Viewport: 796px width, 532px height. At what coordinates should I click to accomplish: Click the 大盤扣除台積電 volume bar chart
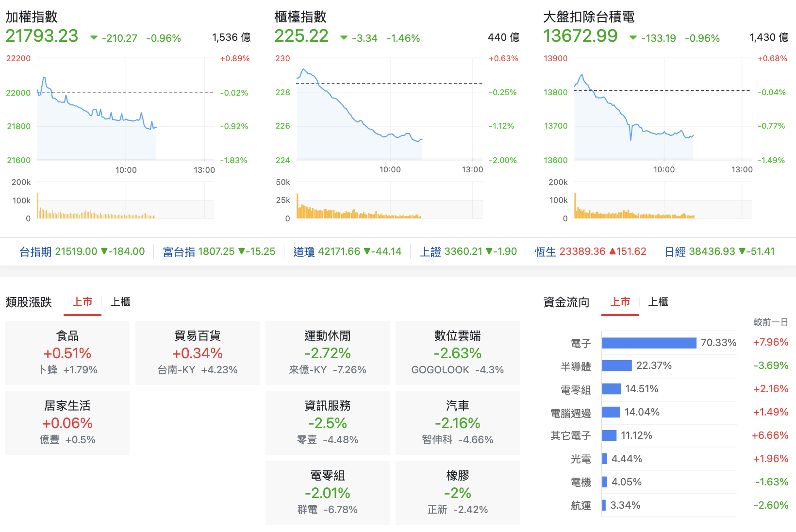click(x=663, y=200)
